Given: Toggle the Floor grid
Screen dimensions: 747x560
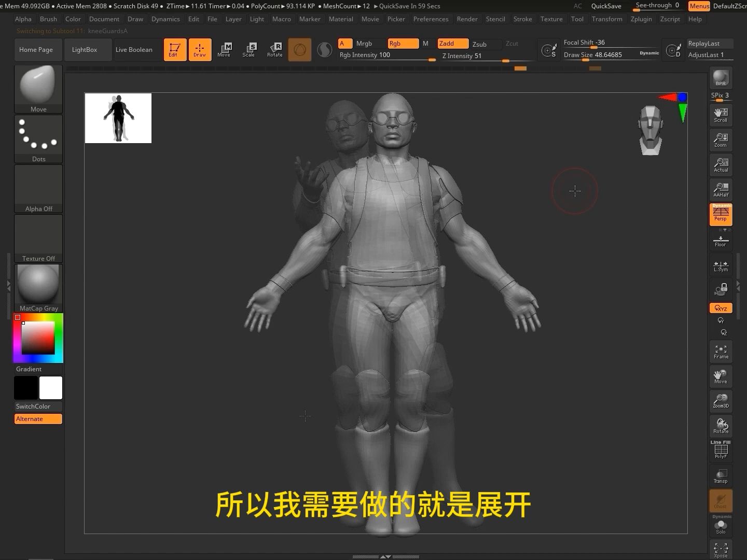Looking at the screenshot, I should click(721, 241).
